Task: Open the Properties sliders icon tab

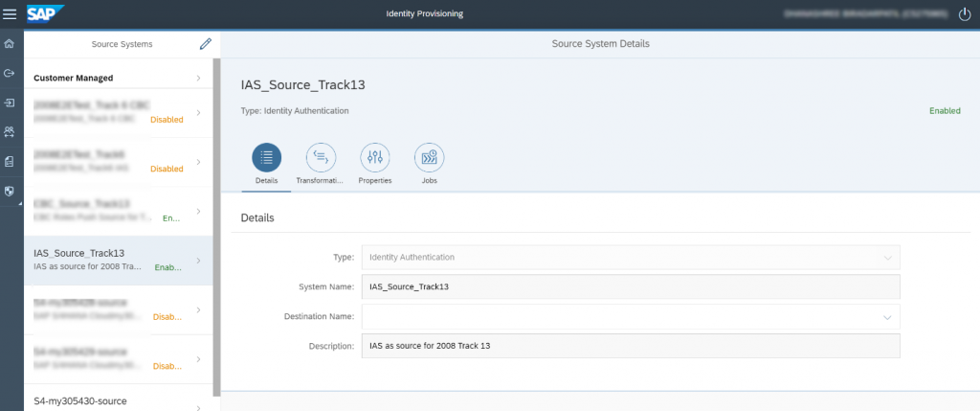Action: [x=375, y=158]
